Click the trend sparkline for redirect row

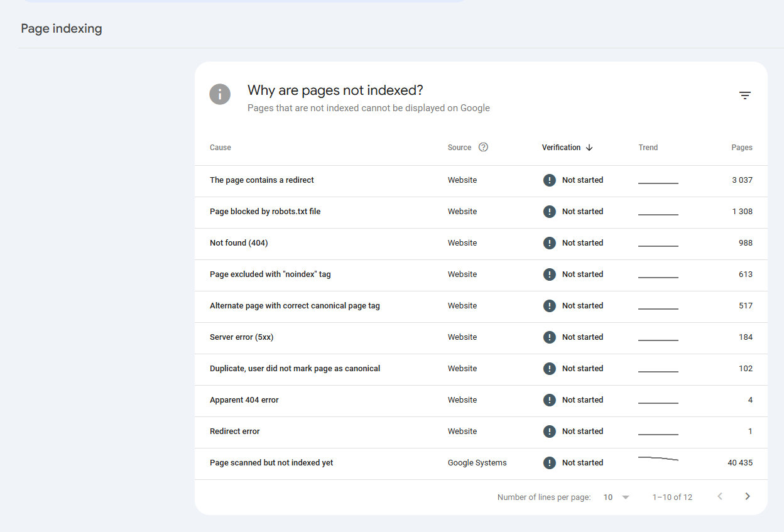click(658, 183)
